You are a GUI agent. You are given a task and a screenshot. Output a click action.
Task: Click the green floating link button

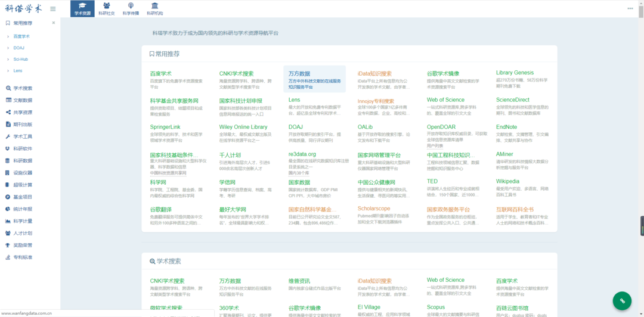pos(622,301)
